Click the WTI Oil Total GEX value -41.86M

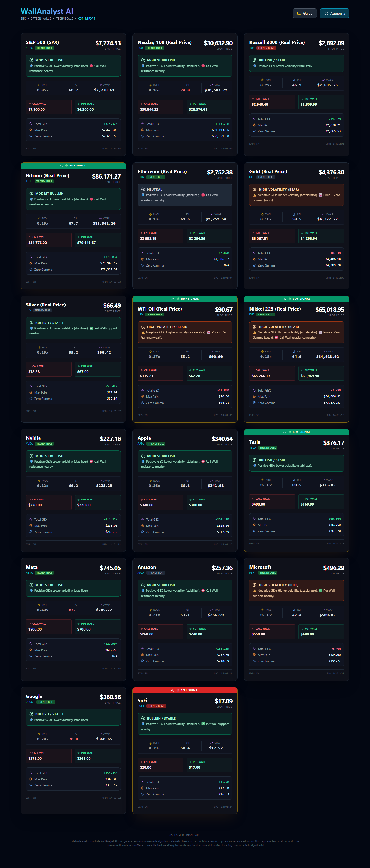tap(223, 390)
